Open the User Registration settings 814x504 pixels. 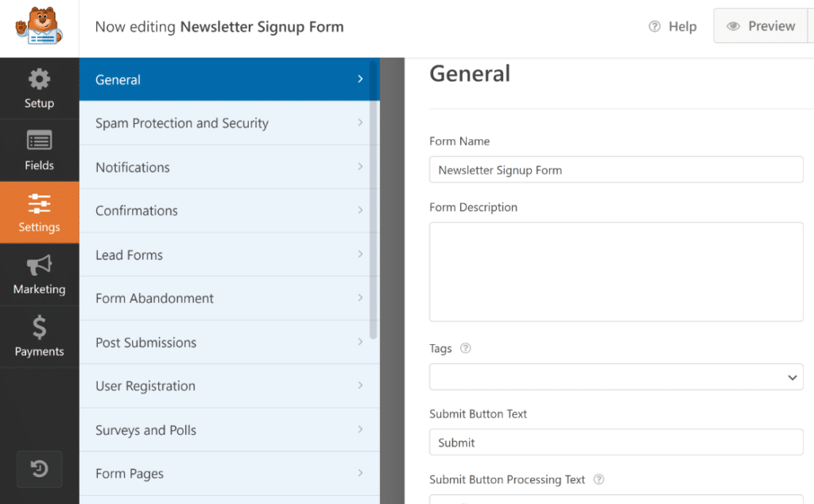click(229, 386)
